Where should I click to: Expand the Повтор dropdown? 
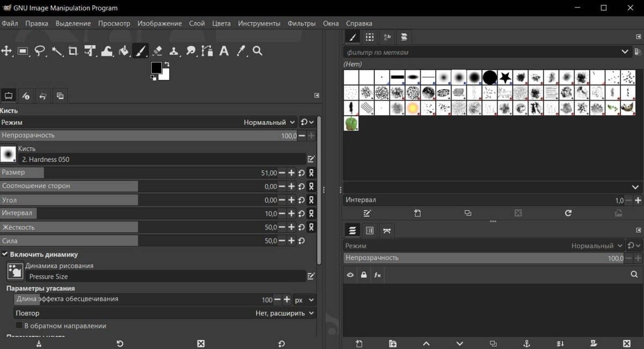(x=284, y=313)
